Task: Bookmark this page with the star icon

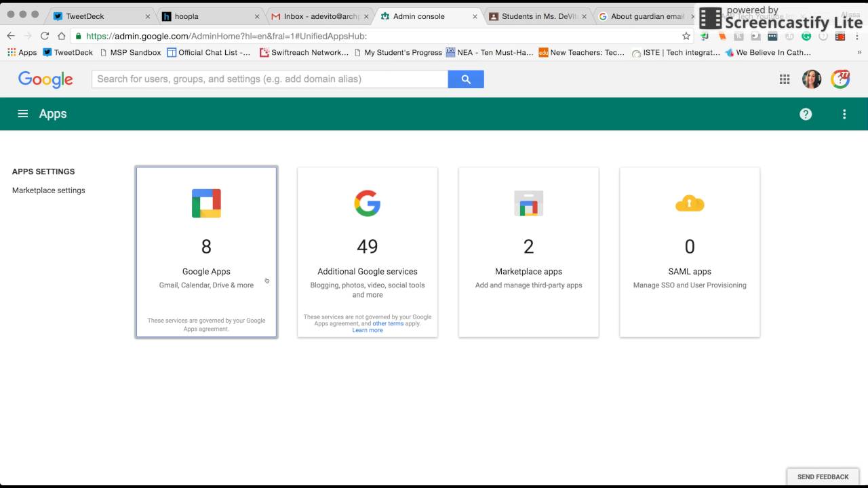Action: 686,36
